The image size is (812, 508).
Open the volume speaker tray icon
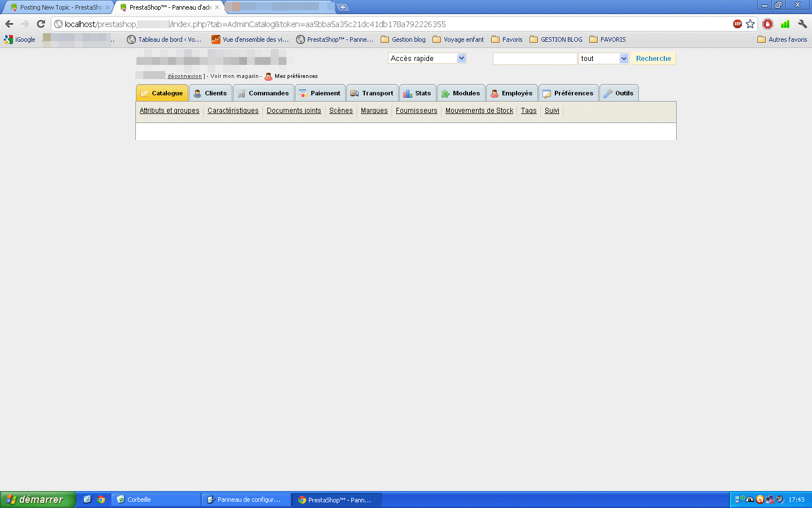click(x=780, y=500)
